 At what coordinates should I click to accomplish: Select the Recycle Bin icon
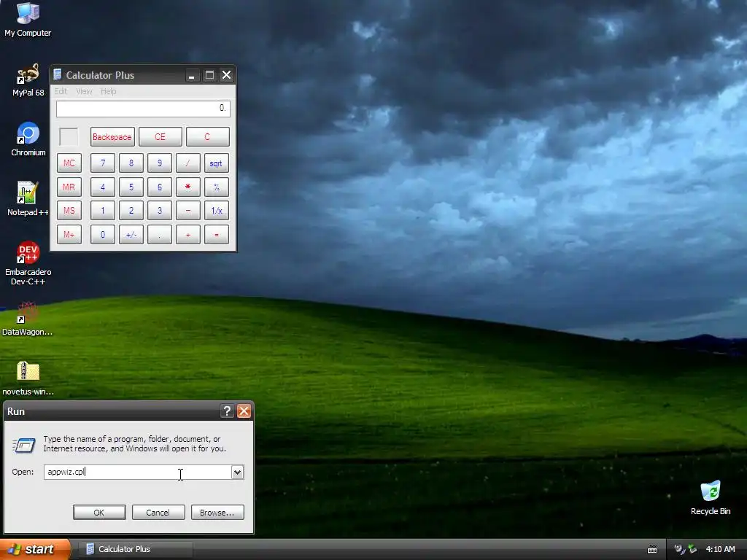pyautogui.click(x=711, y=498)
